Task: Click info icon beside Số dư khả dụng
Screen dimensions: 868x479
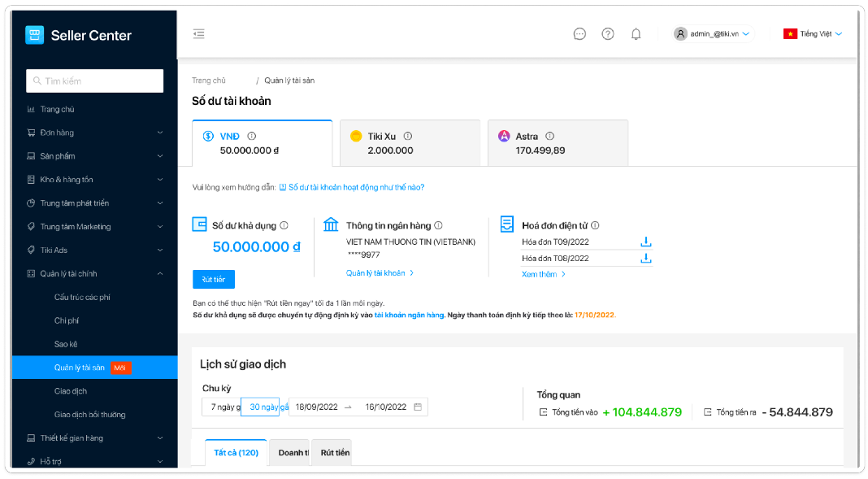Action: click(x=284, y=225)
